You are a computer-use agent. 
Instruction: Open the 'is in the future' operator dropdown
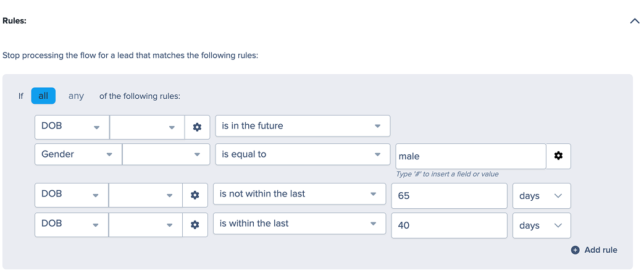303,126
